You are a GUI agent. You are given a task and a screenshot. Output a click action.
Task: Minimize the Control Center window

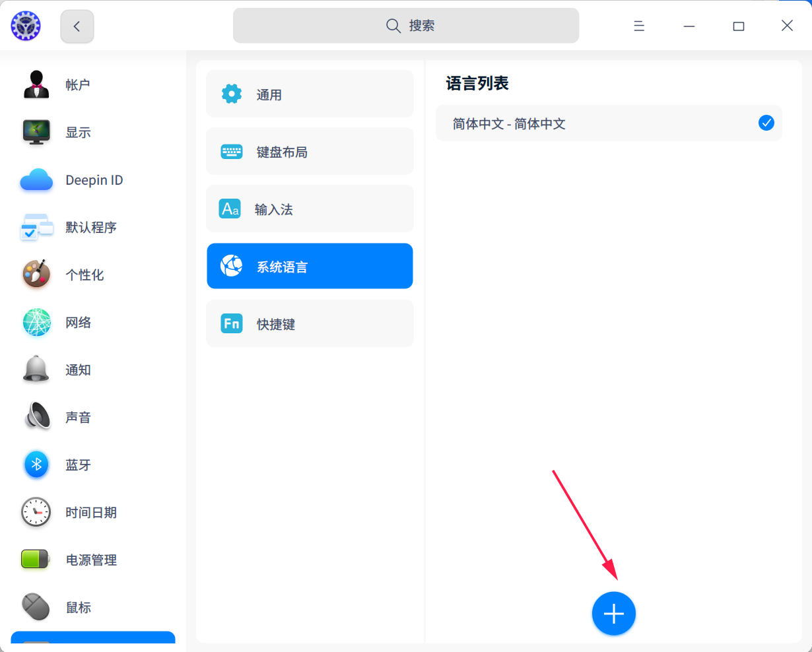pyautogui.click(x=689, y=26)
